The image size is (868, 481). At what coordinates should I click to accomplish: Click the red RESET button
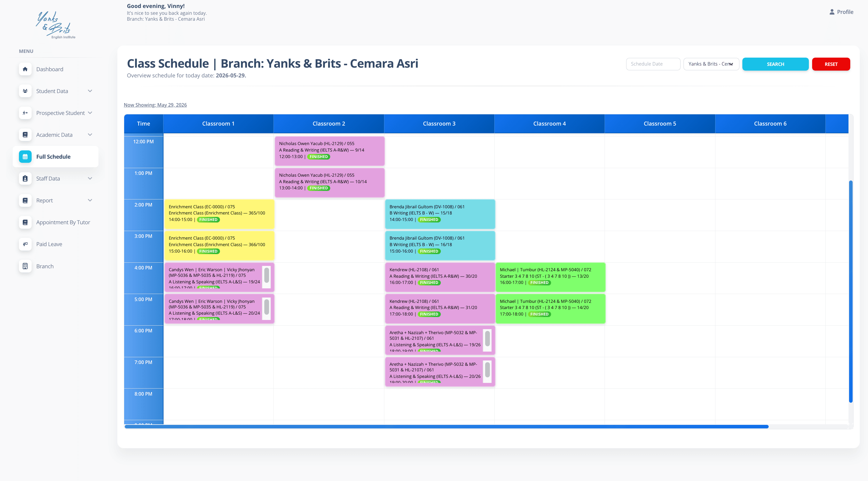pyautogui.click(x=830, y=64)
